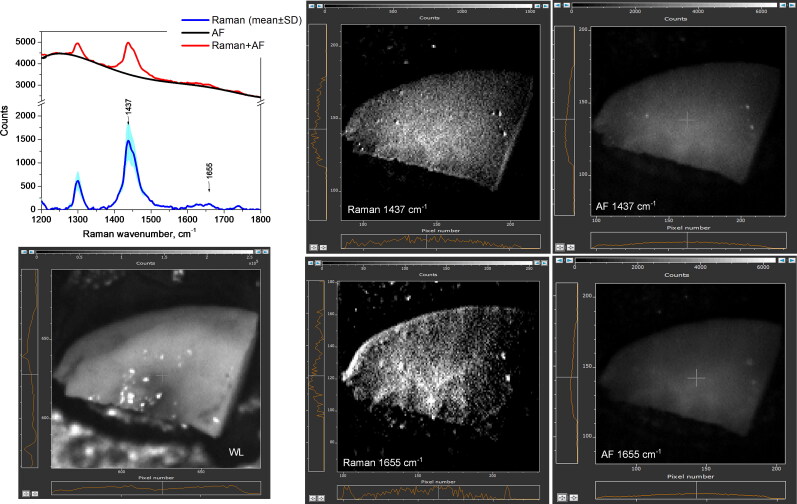Click the second zoom icon below Raman 1655 image
This screenshot has height=504, width=797.
(321, 498)
